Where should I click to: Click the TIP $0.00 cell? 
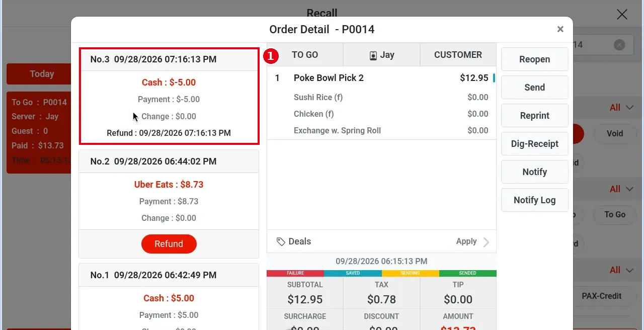pyautogui.click(x=458, y=293)
